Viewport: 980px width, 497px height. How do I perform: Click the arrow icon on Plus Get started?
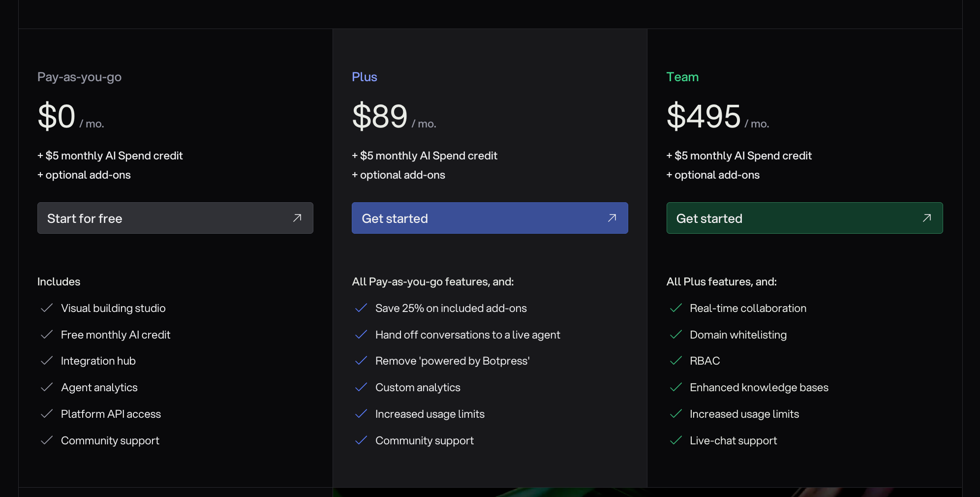click(x=612, y=218)
